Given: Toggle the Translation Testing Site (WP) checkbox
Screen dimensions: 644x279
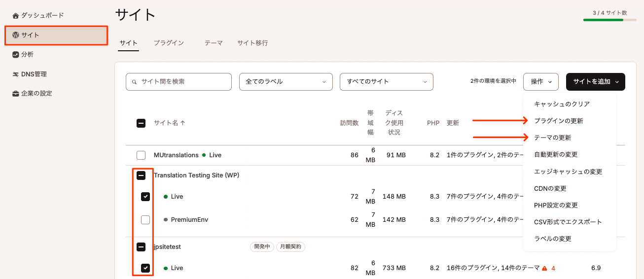Looking at the screenshot, I should pyautogui.click(x=141, y=175).
